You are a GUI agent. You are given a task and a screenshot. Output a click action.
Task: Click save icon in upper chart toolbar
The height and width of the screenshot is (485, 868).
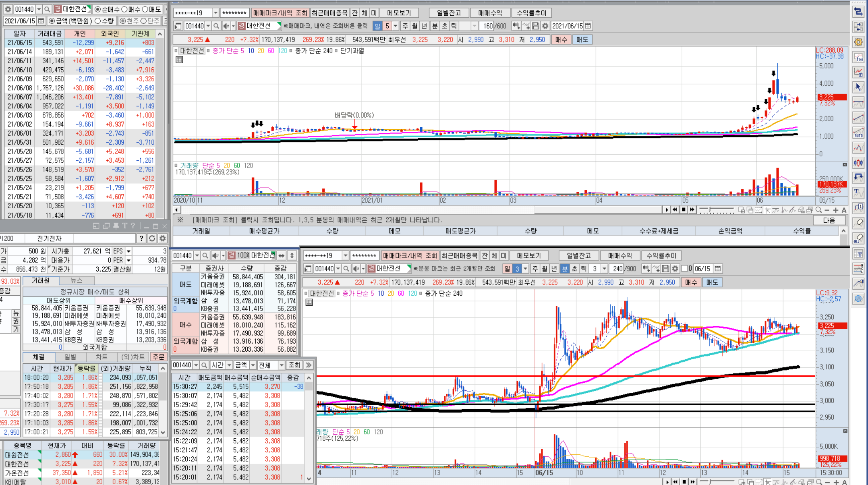point(535,26)
